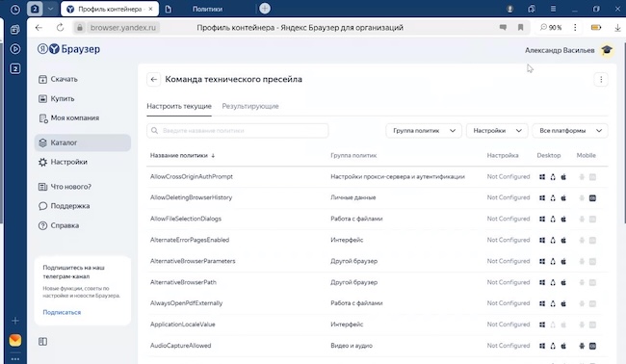
Task: Expand the Группа политик dropdown
Action: (424, 131)
